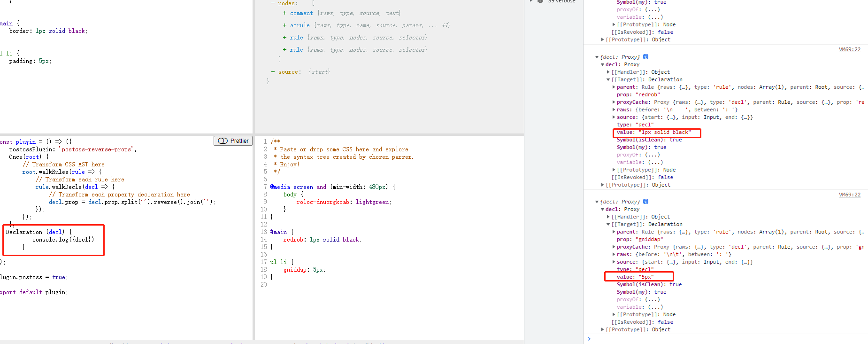
Task: Click the info icon beside the redrob log's {decl: Proxy}
Action: pyautogui.click(x=645, y=57)
